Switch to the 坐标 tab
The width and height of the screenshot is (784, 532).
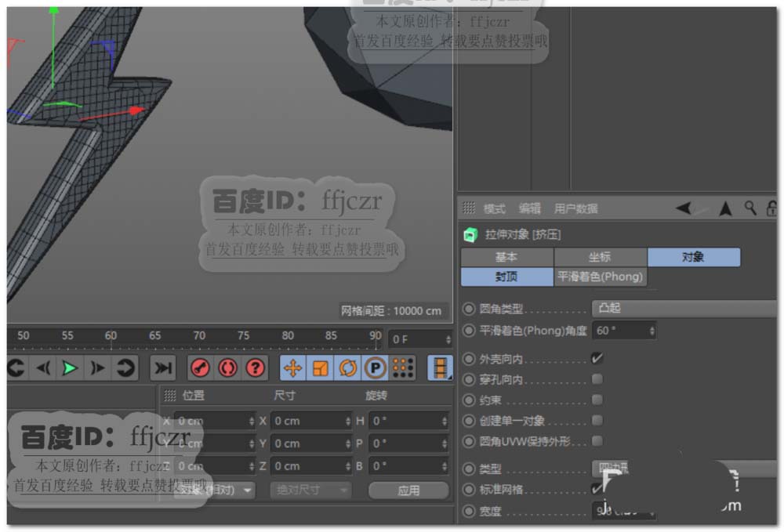[600, 257]
